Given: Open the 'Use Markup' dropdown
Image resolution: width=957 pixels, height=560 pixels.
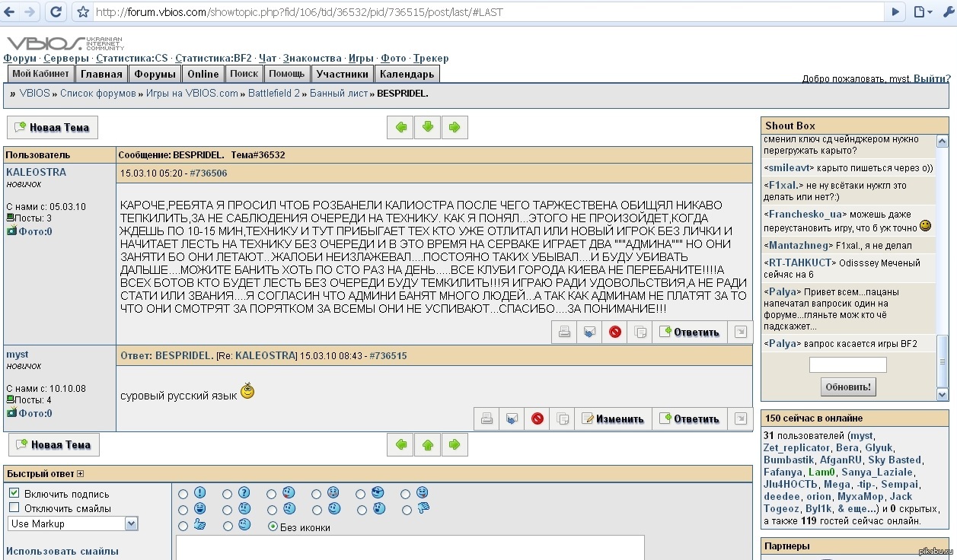Looking at the screenshot, I should (x=131, y=523).
